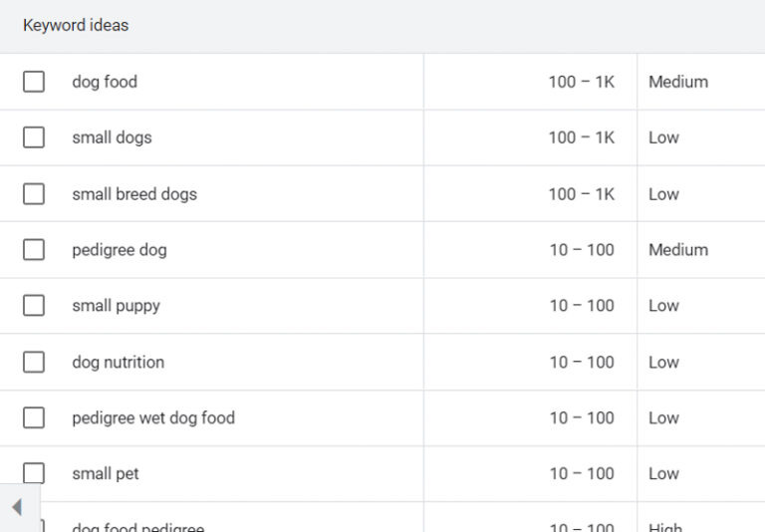Image resolution: width=765 pixels, height=532 pixels.
Task: Click the pedigree wet dog food keyword
Action: point(153,418)
